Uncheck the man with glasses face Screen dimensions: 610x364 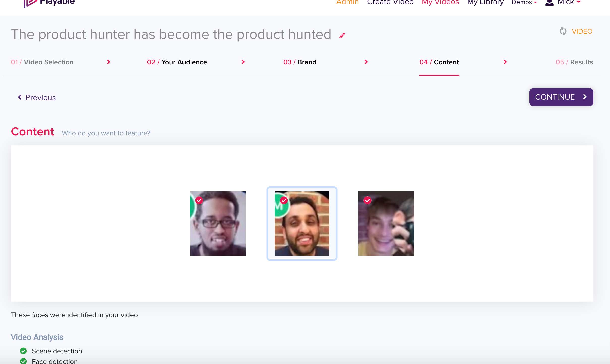199,200
